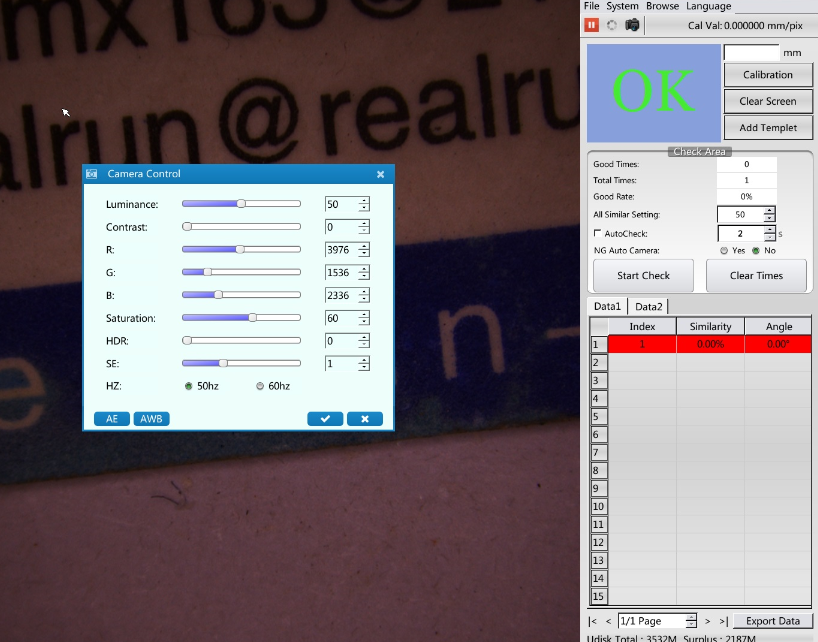Select row header 2 in data table
This screenshot has width=818, height=642.
pos(598,362)
